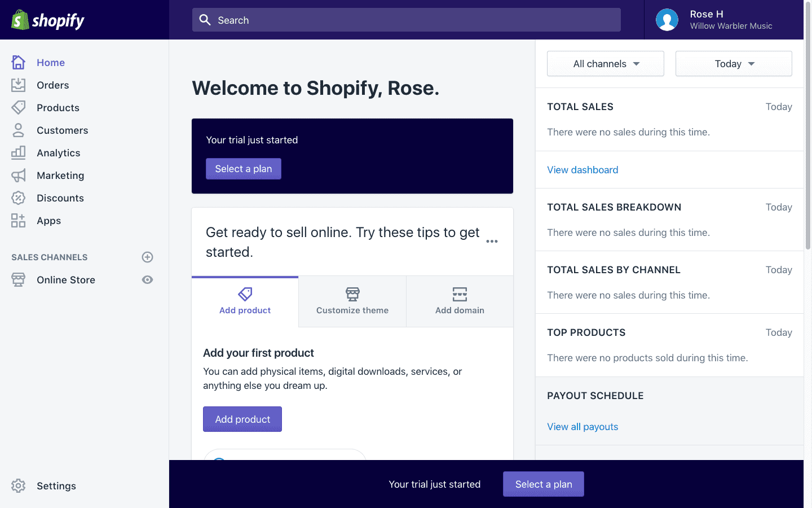Click the Add domain www icon
This screenshot has height=508, width=812.
(x=460, y=294)
